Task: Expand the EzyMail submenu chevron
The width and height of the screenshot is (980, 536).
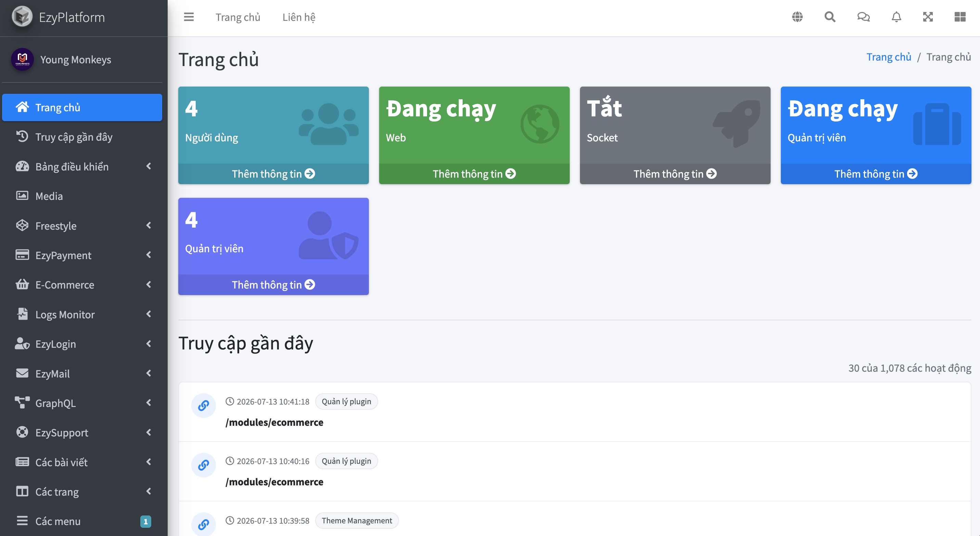Action: [x=149, y=373]
